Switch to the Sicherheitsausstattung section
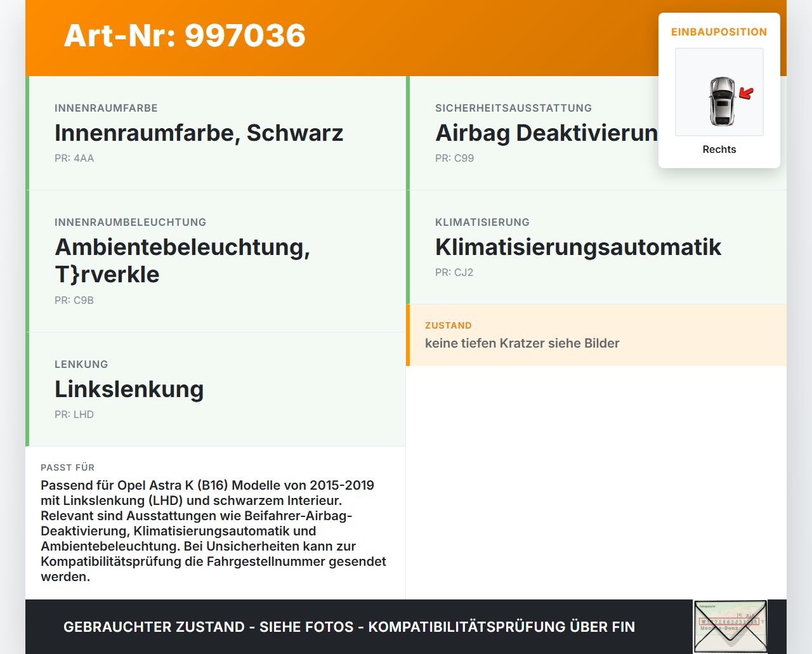 tap(513, 108)
